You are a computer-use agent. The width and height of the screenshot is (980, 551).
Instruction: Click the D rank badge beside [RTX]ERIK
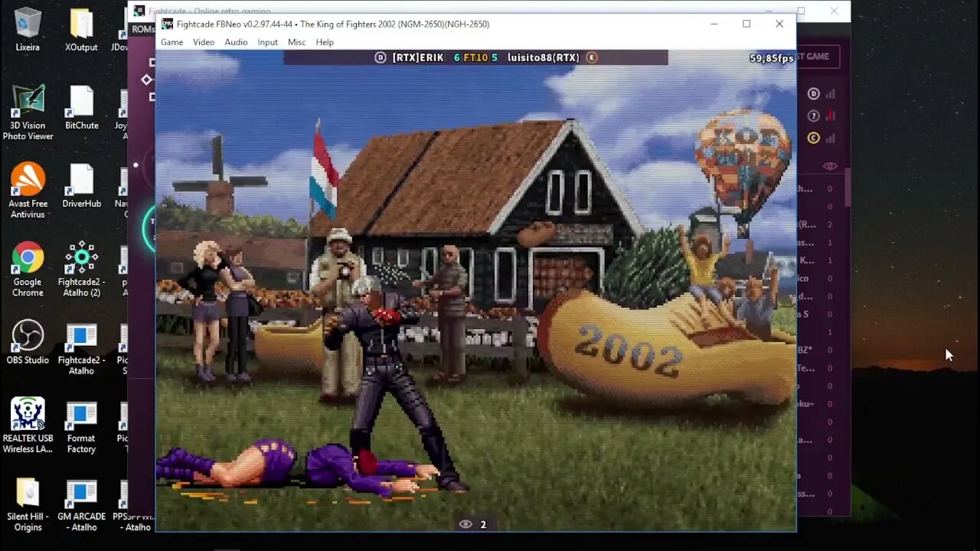click(381, 57)
